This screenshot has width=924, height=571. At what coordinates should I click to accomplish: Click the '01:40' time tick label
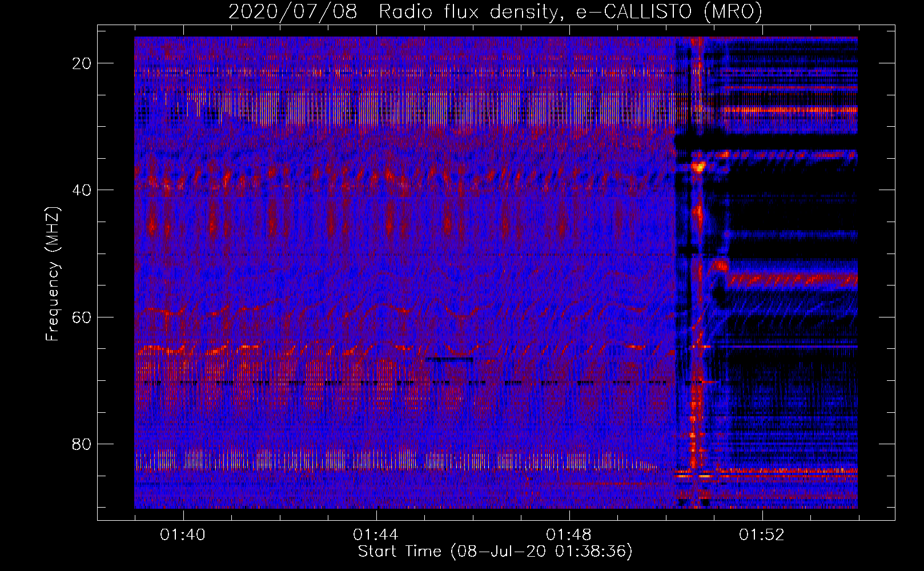pyautogui.click(x=183, y=535)
